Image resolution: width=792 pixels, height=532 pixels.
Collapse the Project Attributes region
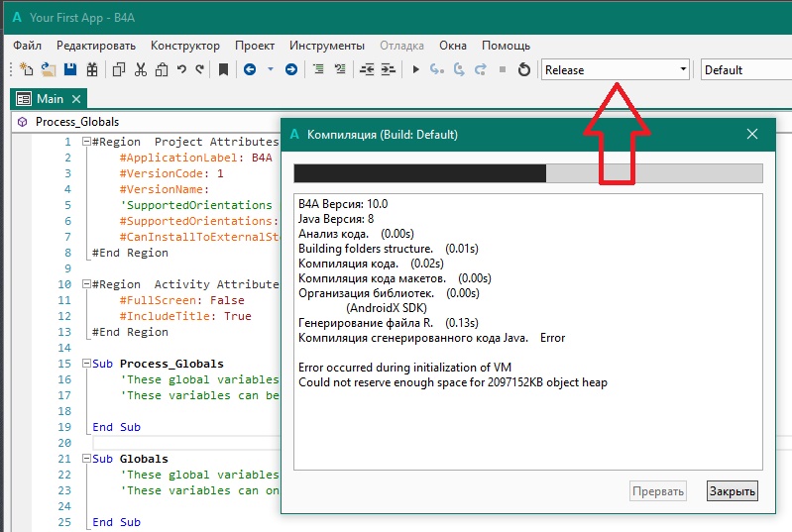[86, 142]
